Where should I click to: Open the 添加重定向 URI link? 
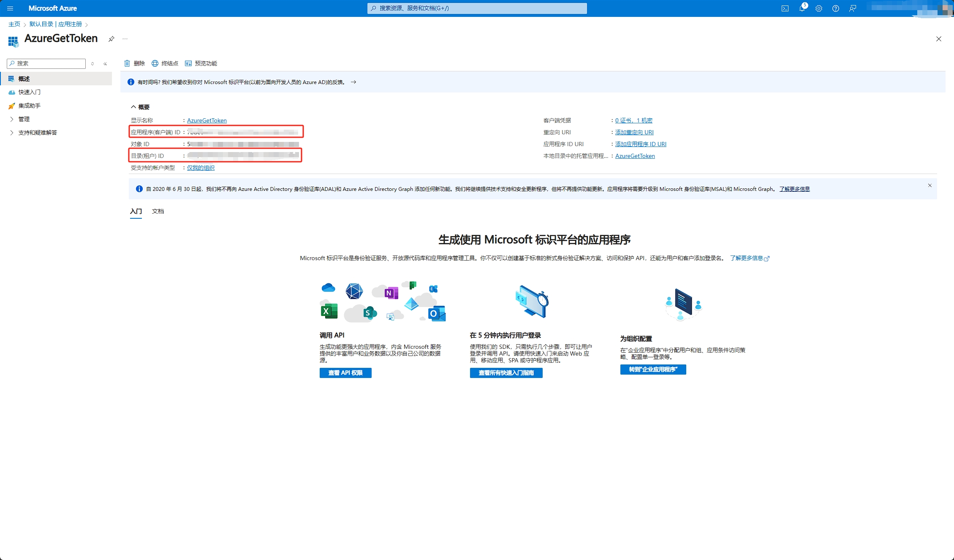point(634,132)
